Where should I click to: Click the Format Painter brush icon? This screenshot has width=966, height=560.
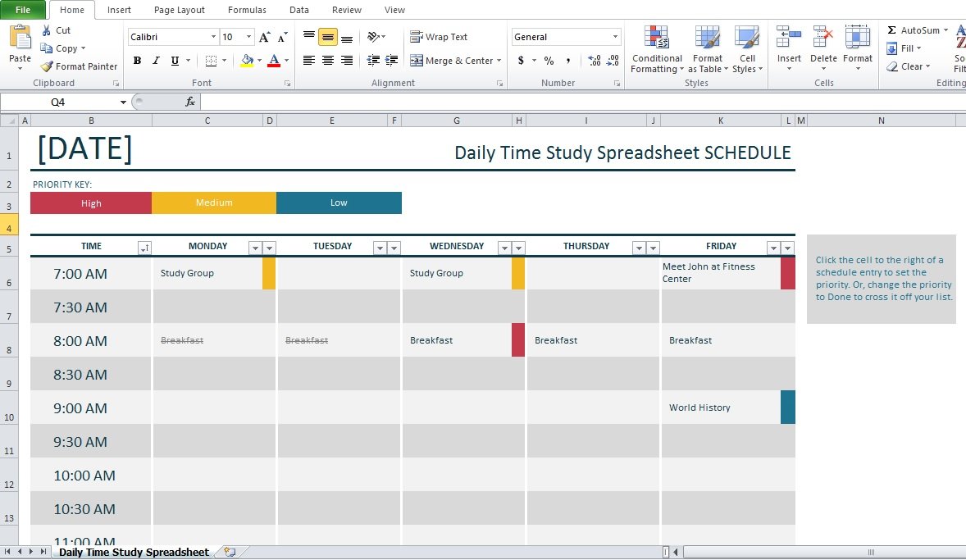46,66
